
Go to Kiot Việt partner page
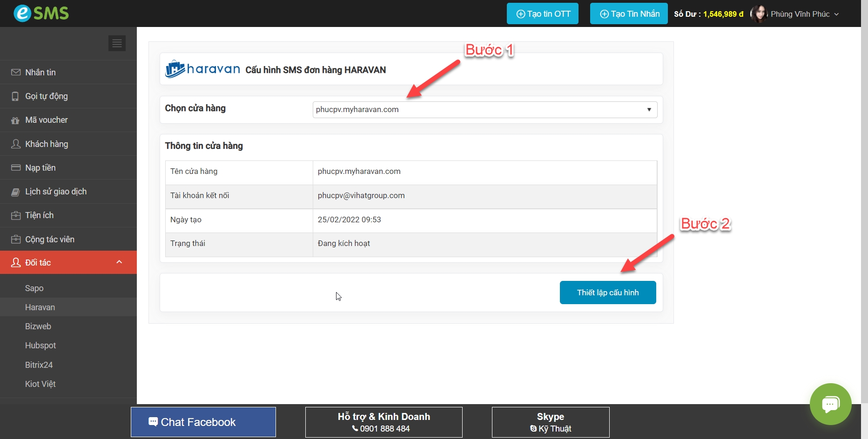40,384
